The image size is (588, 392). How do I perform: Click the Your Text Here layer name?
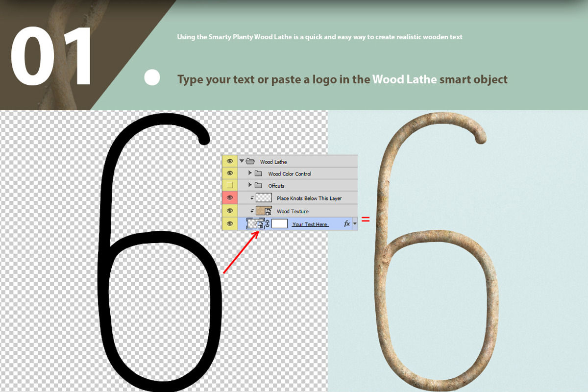click(310, 224)
